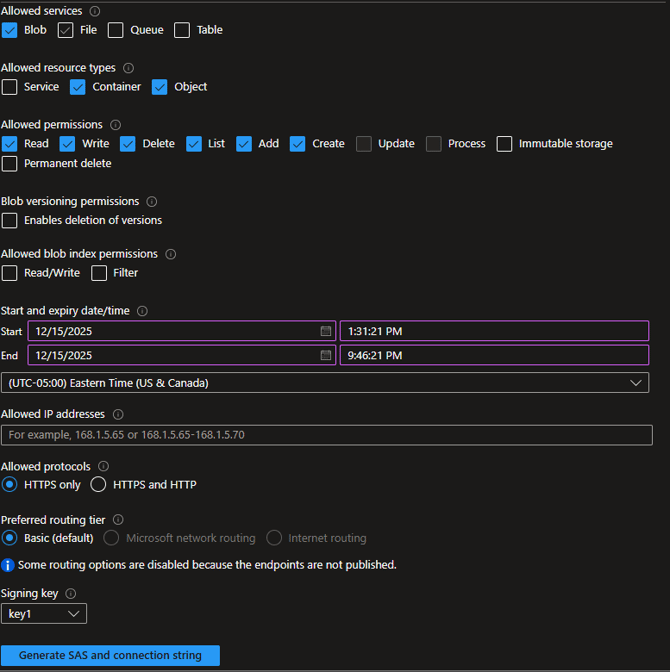This screenshot has height=672, width=670.
Task: Select the HTTPS and HTTP protocol option
Action: [98, 485]
